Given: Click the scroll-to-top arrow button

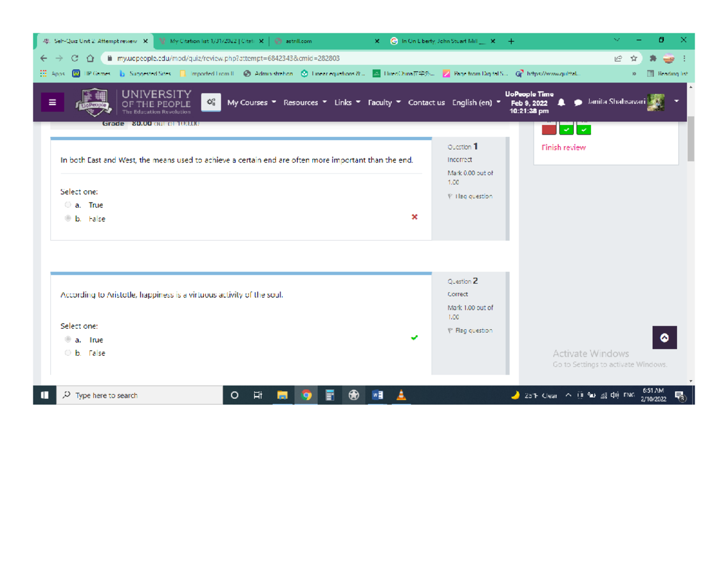Looking at the screenshot, I should (x=664, y=338).
